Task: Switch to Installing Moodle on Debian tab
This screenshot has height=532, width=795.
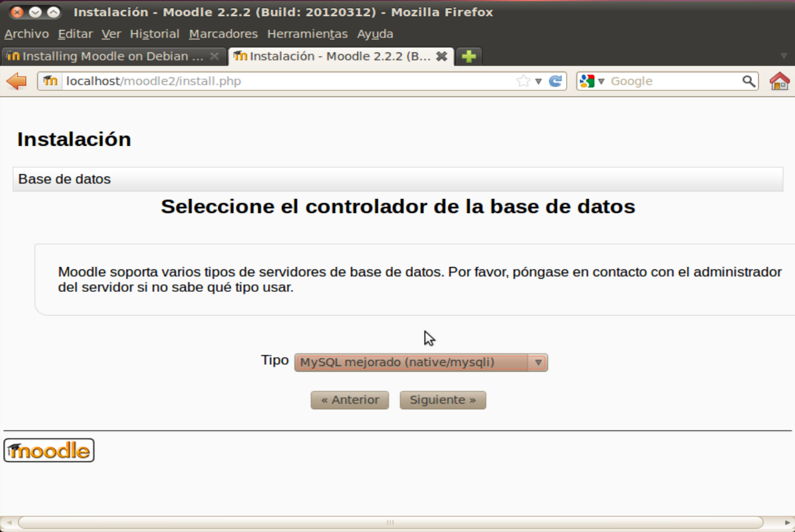Action: [112, 56]
